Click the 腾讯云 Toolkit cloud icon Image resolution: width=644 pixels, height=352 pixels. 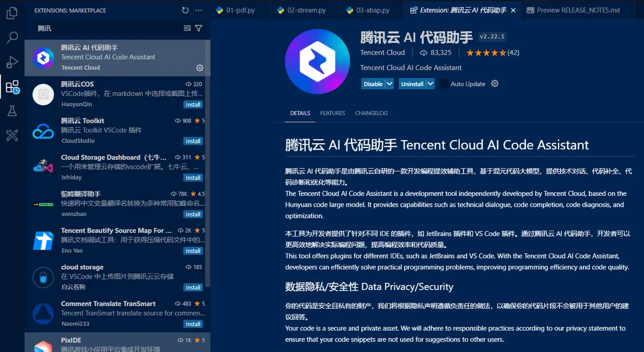point(43,131)
